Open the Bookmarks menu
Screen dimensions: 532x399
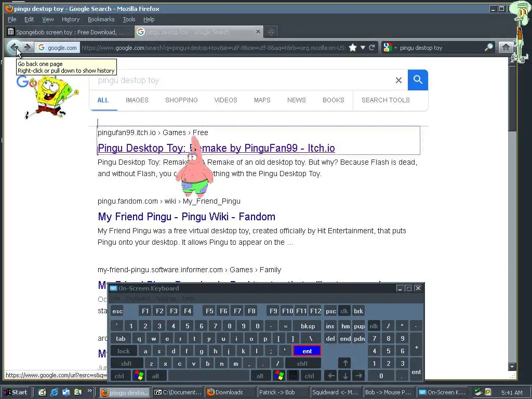tap(101, 19)
